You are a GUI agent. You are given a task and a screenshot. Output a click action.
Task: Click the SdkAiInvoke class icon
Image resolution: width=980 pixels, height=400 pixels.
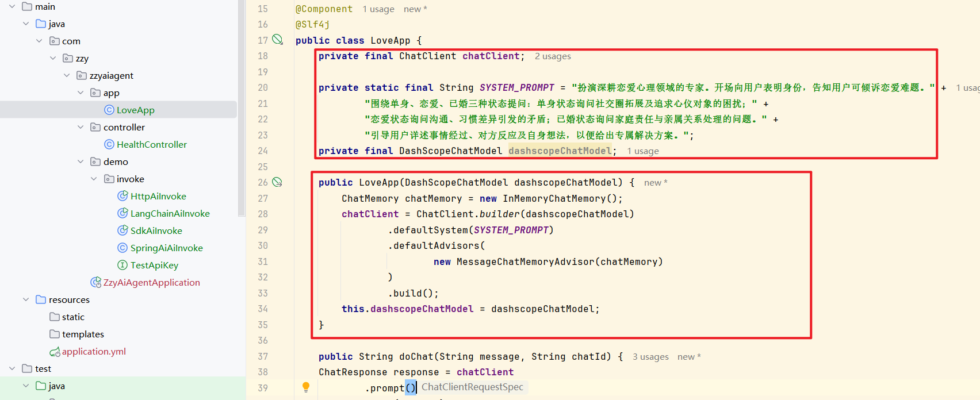coord(122,230)
